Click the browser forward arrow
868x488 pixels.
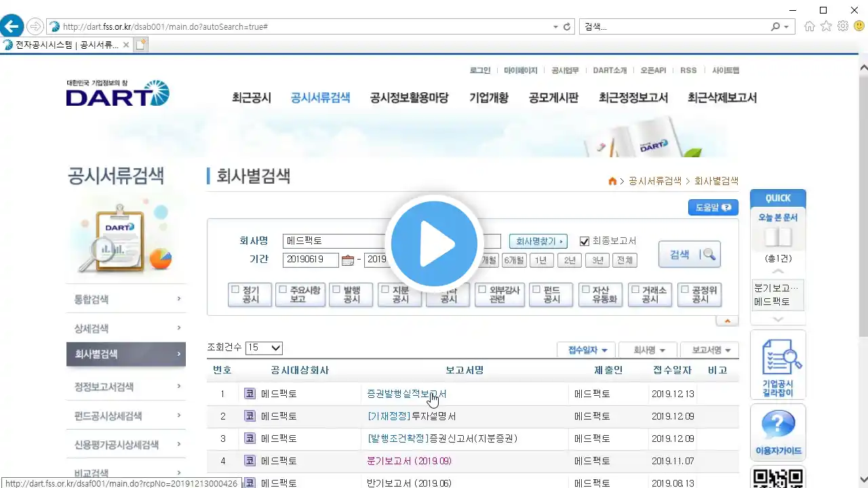(35, 26)
